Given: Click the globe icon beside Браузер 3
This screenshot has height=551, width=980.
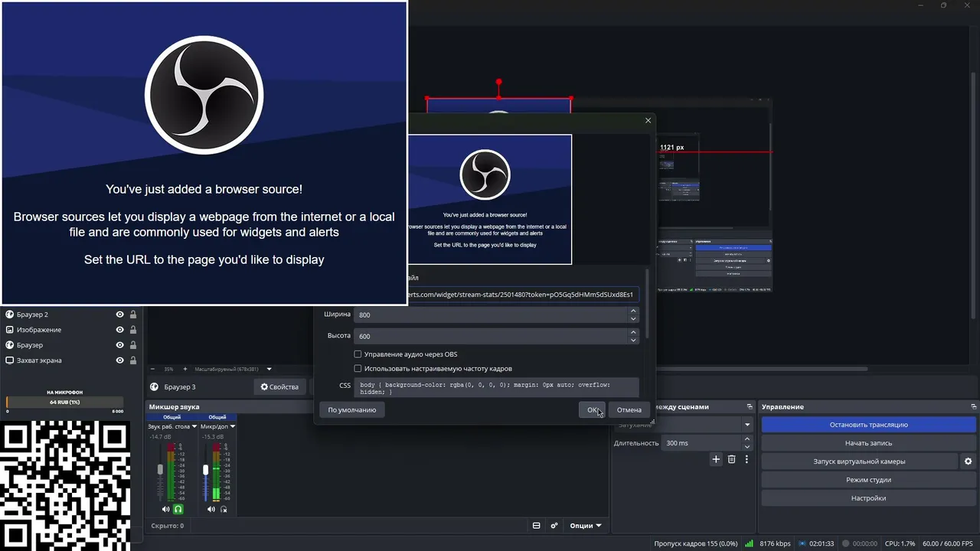Looking at the screenshot, I should [x=154, y=387].
